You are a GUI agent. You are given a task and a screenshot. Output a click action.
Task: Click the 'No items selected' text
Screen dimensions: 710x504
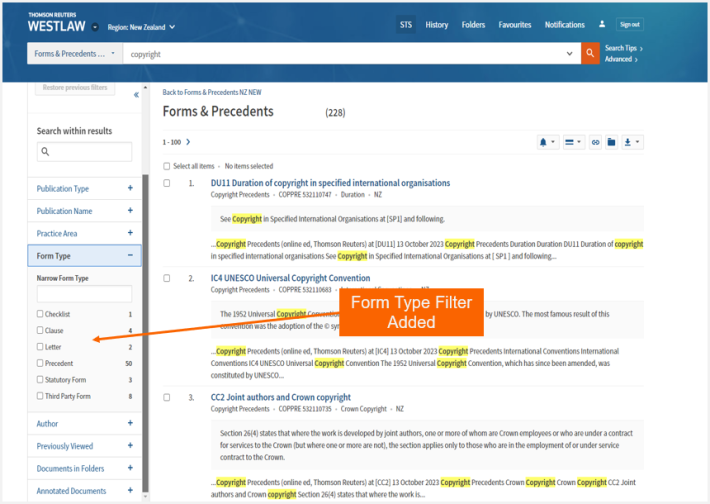(249, 166)
